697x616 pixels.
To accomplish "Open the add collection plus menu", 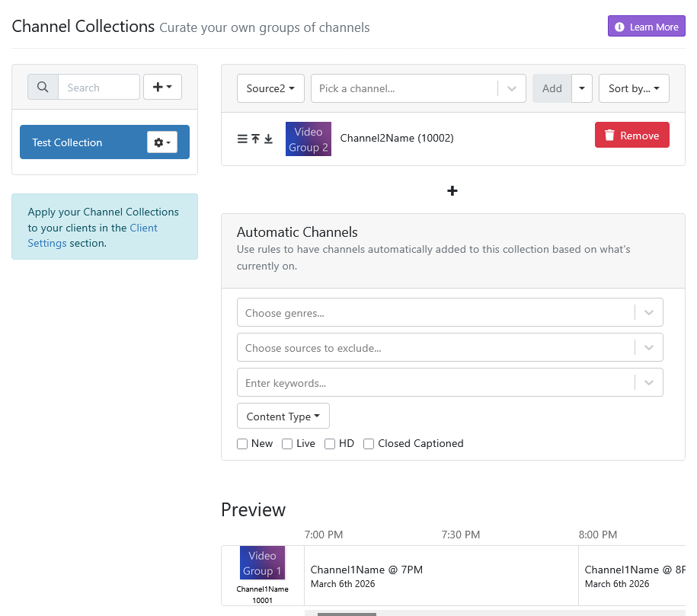I will pos(162,88).
